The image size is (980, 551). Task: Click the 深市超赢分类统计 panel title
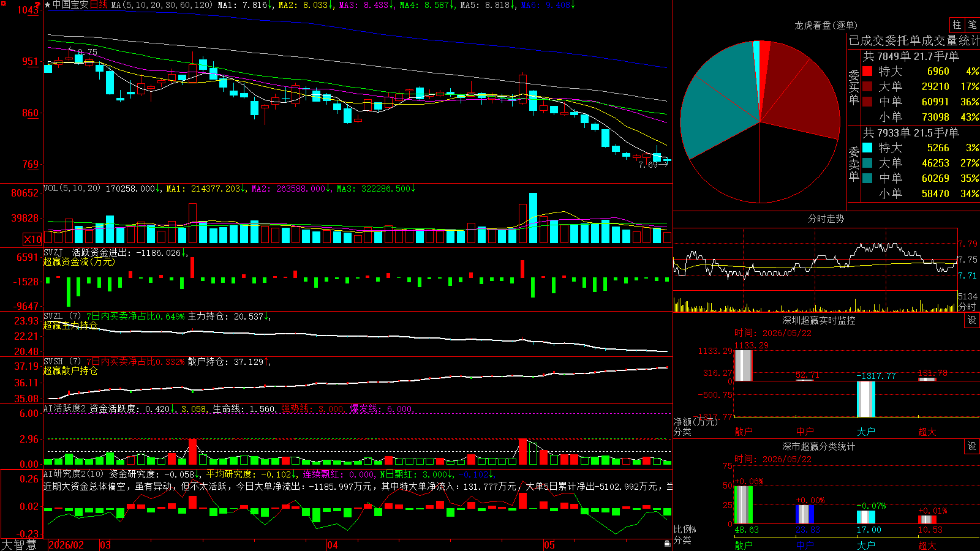coord(818,446)
